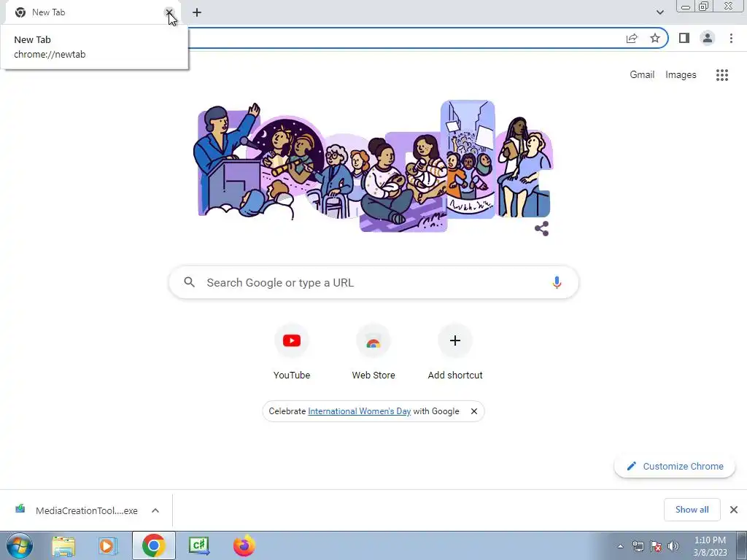Open Windows Explorer from taskbar
The width and height of the screenshot is (747, 560).
[x=63, y=545]
